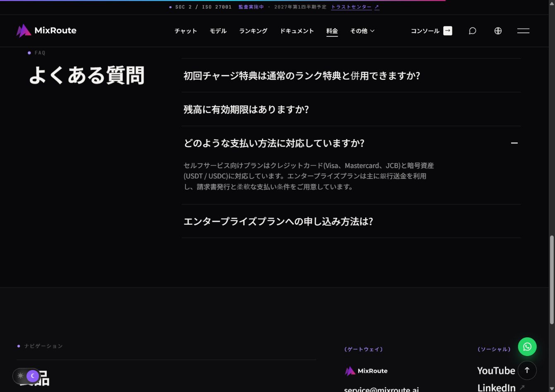Expand the エンタープライズプラン申し込み方法 FAQ question
Screen dimensions: 555x392
[x=351, y=221]
